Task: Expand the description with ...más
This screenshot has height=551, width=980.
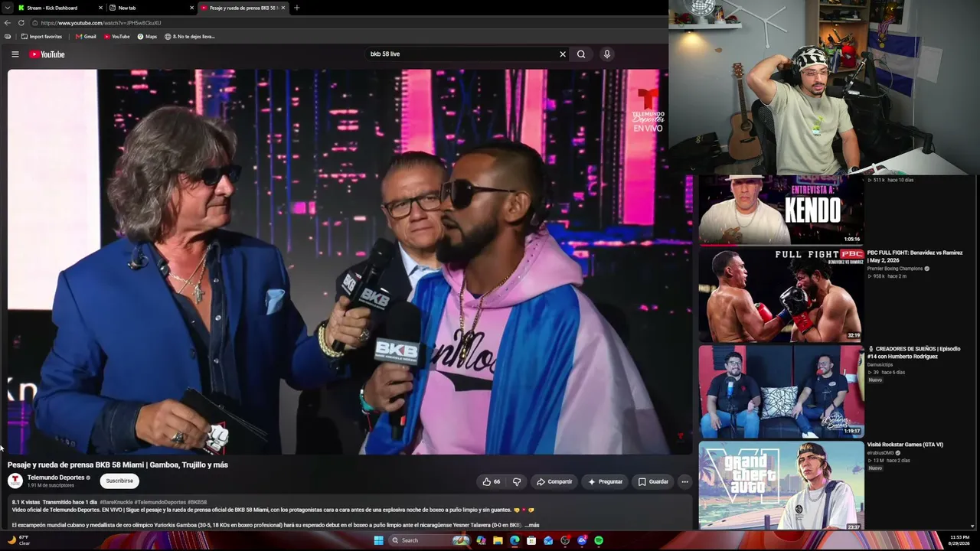Action: click(532, 525)
